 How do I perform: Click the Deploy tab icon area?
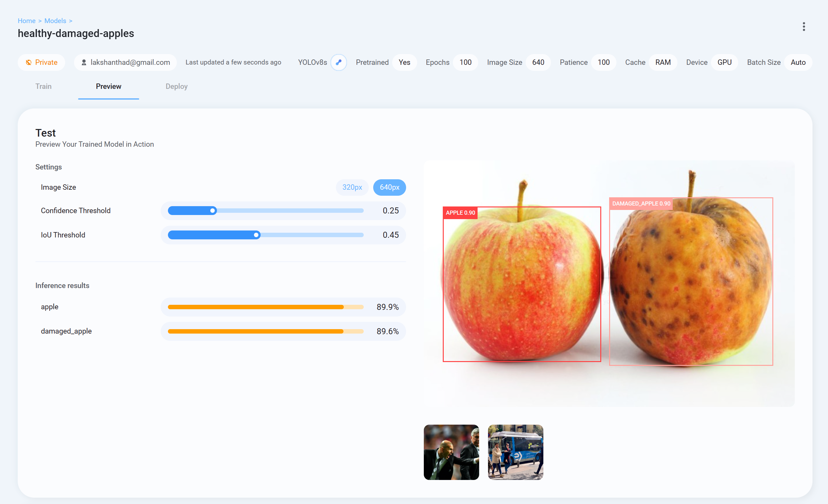177,86
